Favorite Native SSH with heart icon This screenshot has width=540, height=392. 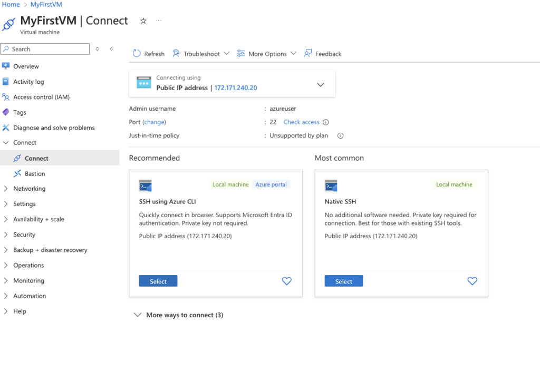click(472, 281)
